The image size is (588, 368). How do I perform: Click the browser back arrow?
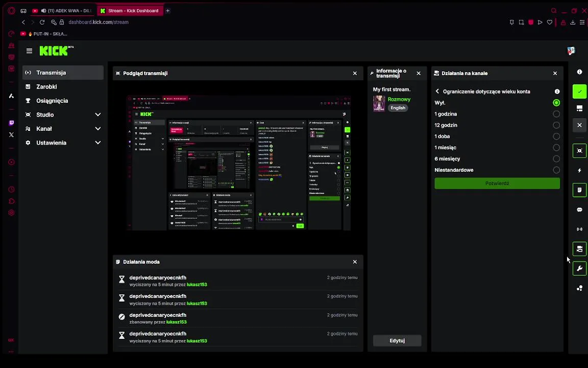(x=23, y=22)
